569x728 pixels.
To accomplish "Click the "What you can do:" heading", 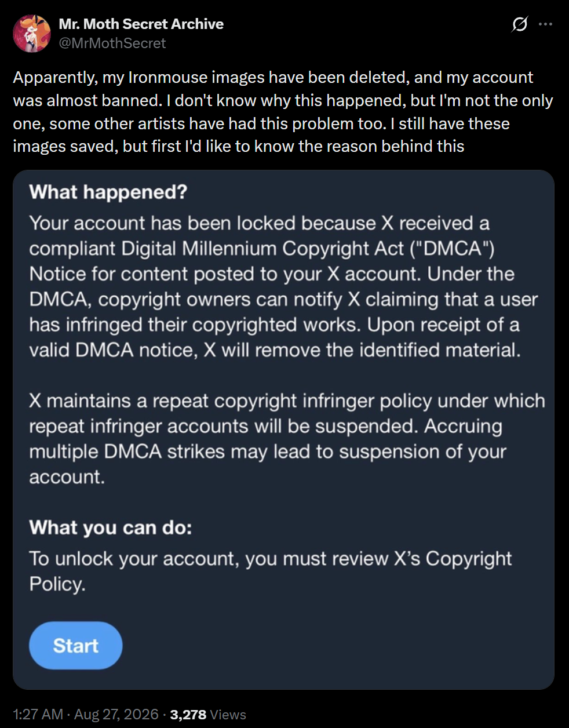I will 111,527.
